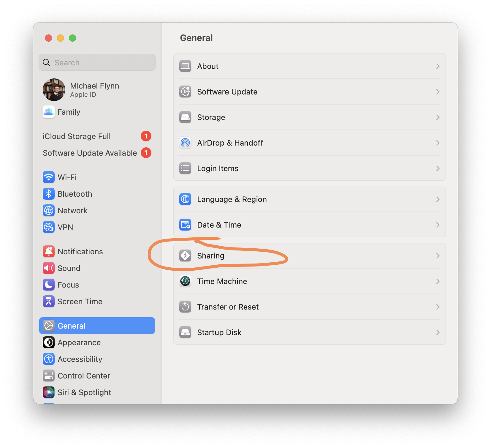The height and width of the screenshot is (448, 491).
Task: Click the Appearance icon in sidebar
Action: [x=49, y=343]
